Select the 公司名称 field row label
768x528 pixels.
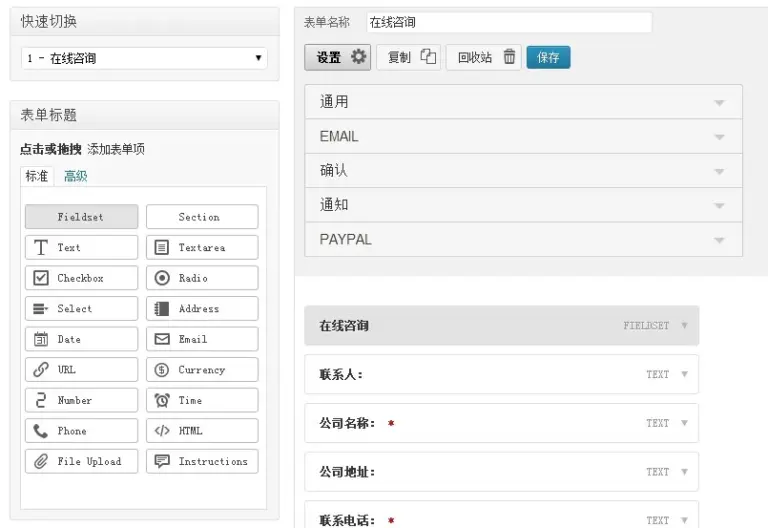(347, 423)
